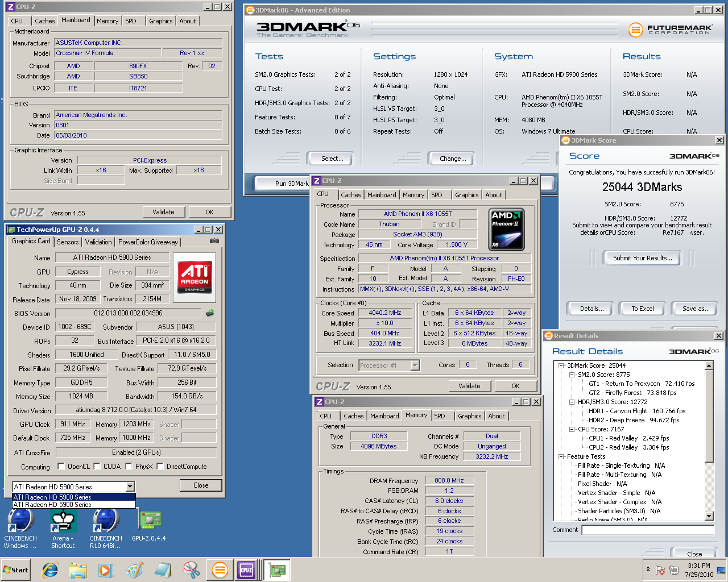This screenshot has width=728, height=582.
Task: Collapse the Feature Tests tree node
Action: (561, 456)
